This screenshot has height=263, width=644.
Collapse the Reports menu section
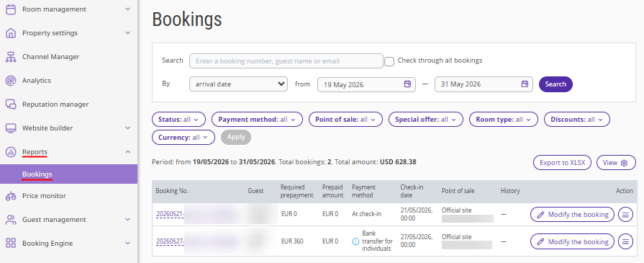coord(68,152)
